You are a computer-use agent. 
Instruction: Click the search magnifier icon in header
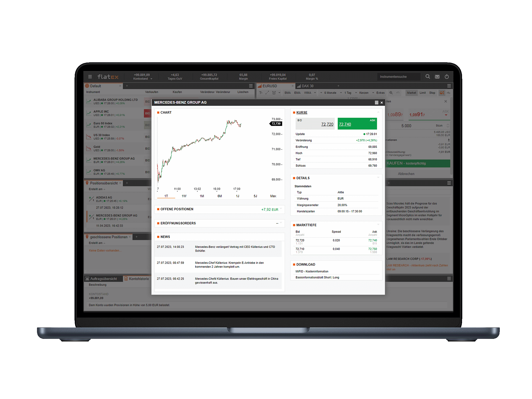(427, 77)
